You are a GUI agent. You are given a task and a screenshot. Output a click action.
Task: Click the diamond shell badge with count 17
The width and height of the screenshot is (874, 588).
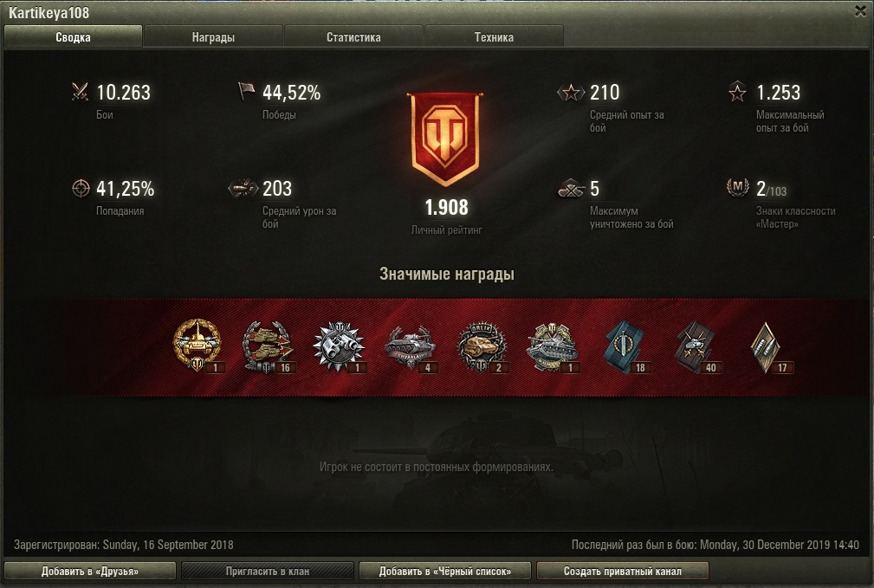pos(767,346)
